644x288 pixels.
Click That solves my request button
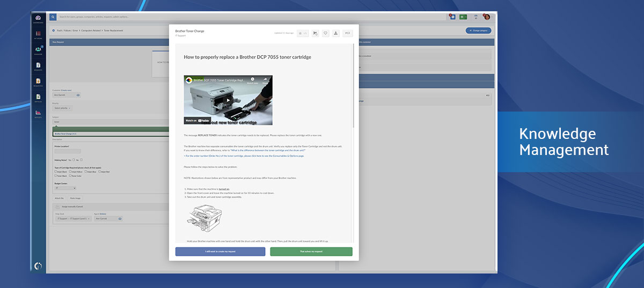[311, 252]
